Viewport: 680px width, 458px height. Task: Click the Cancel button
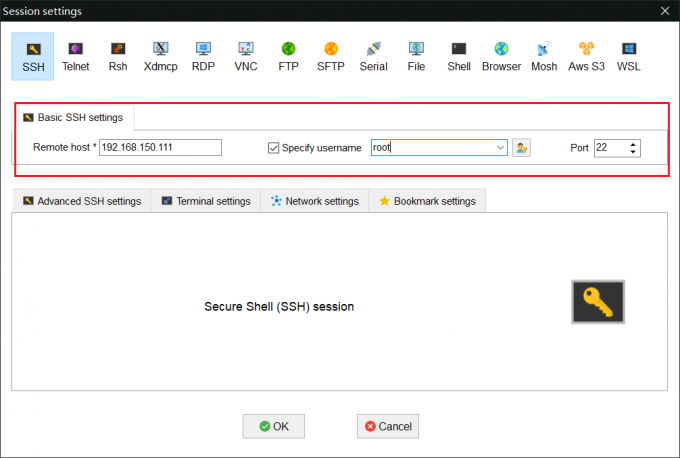pos(388,426)
